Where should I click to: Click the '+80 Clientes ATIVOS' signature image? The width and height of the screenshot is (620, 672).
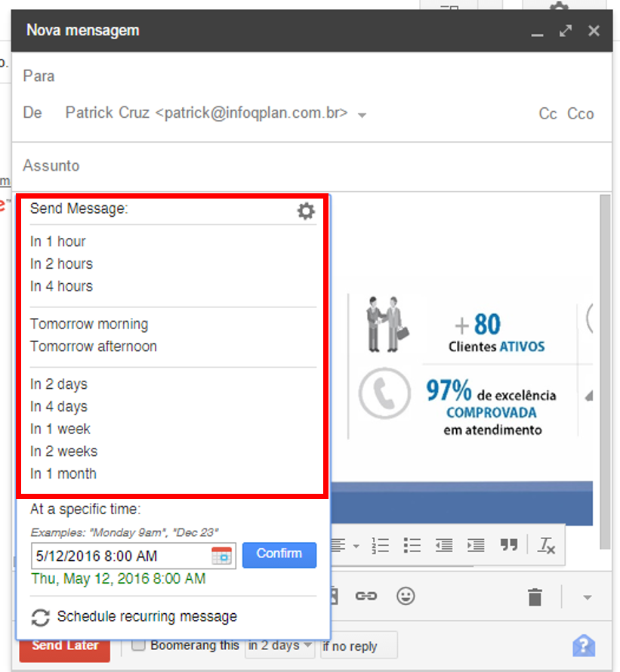click(498, 331)
